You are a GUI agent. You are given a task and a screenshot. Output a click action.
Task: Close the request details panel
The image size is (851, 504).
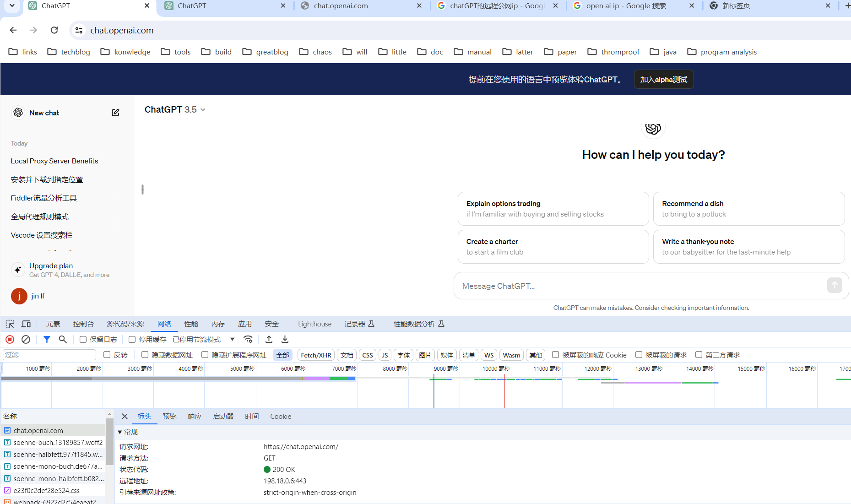click(125, 416)
